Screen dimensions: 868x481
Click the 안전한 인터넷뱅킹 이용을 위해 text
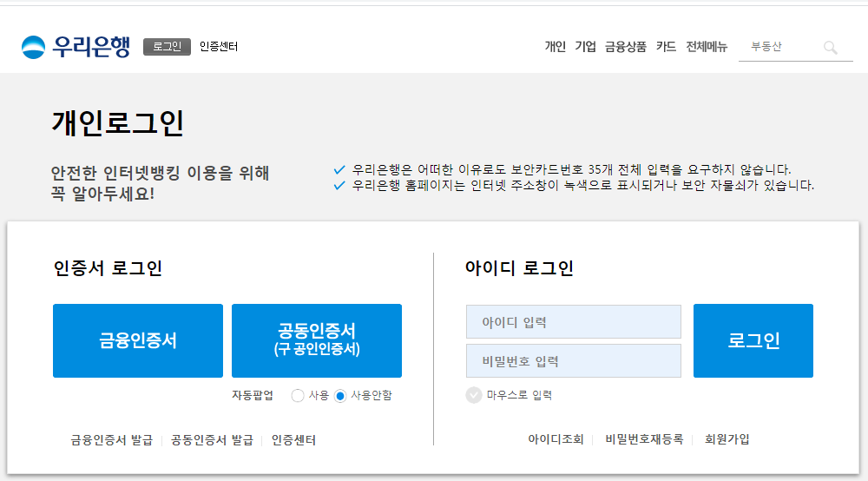click(160, 174)
